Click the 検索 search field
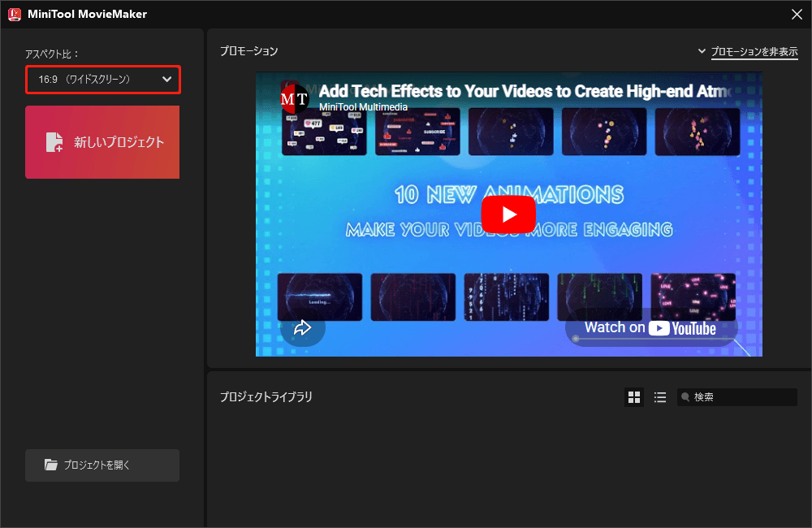The width and height of the screenshot is (812, 528). point(739,396)
